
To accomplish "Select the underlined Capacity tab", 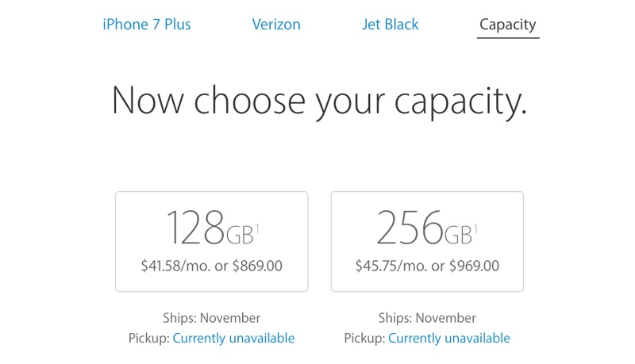I will click(508, 25).
